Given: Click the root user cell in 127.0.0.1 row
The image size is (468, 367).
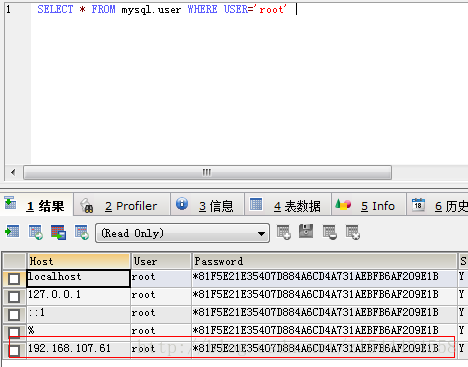Looking at the screenshot, I should (x=161, y=296).
